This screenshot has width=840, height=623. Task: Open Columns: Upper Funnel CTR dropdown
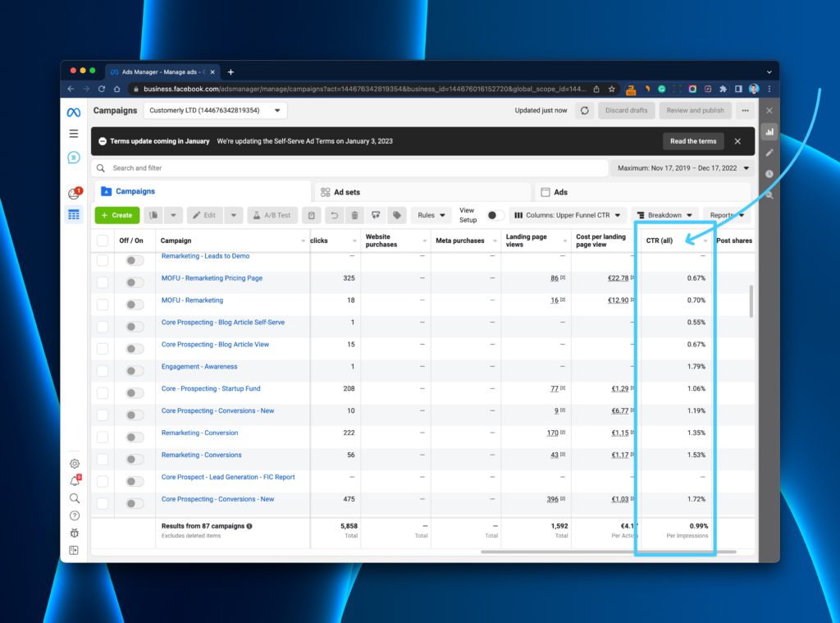coord(568,215)
